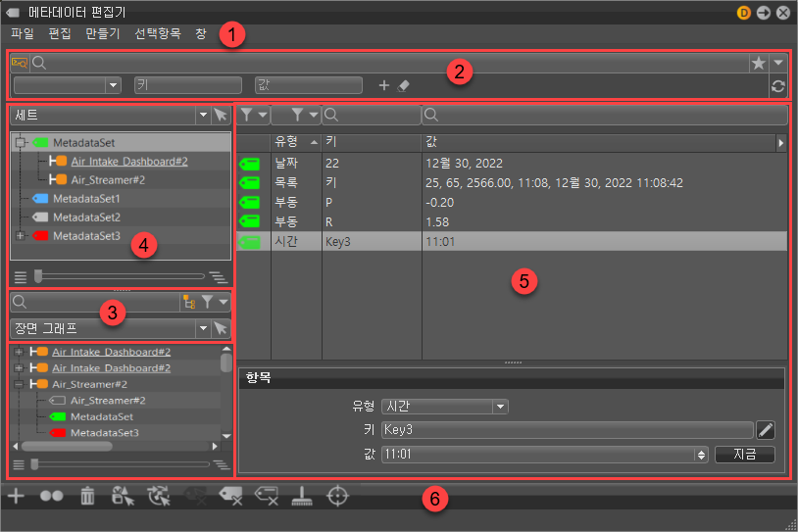
Task: Open the dropdown arrow next to the star
Action: point(778,63)
